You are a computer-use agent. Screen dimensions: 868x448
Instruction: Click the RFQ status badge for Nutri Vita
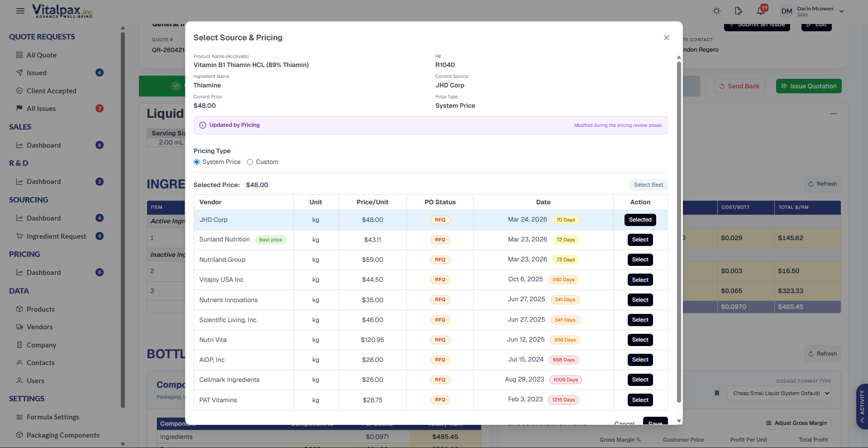coord(440,340)
